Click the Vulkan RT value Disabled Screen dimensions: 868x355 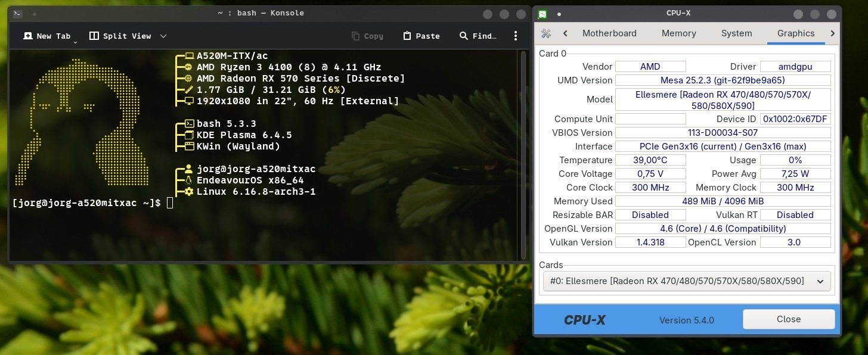point(795,215)
